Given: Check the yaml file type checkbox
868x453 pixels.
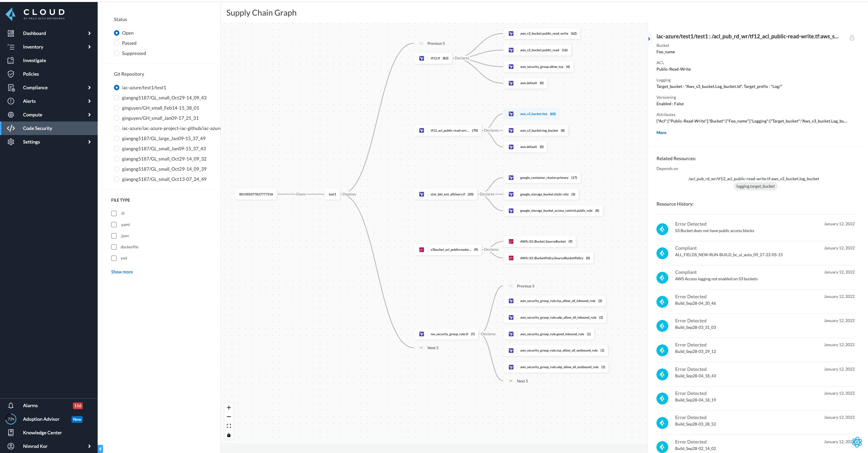Looking at the screenshot, I should tap(114, 224).
